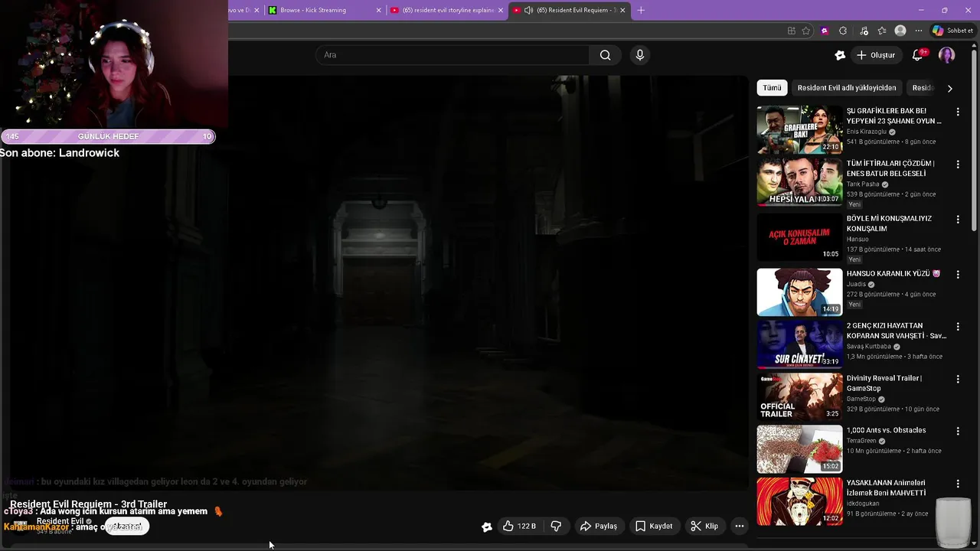The height and width of the screenshot is (551, 980).
Task: Open the browser favorites list icon
Action: pyautogui.click(x=882, y=31)
